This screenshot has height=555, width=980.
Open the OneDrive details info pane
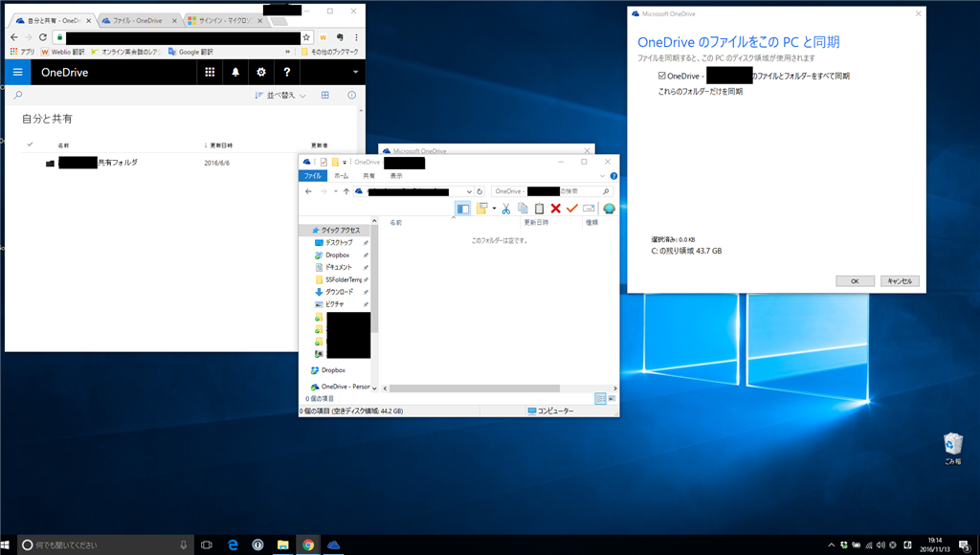coord(352,95)
